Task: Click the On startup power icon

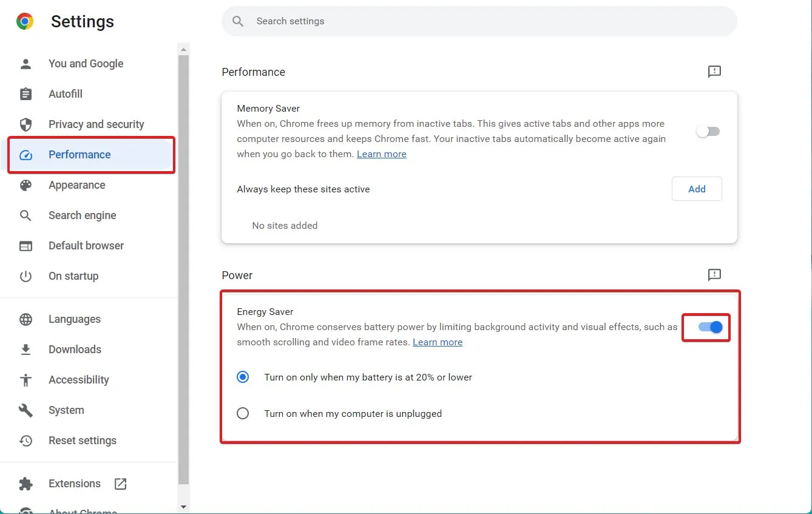Action: click(25, 276)
